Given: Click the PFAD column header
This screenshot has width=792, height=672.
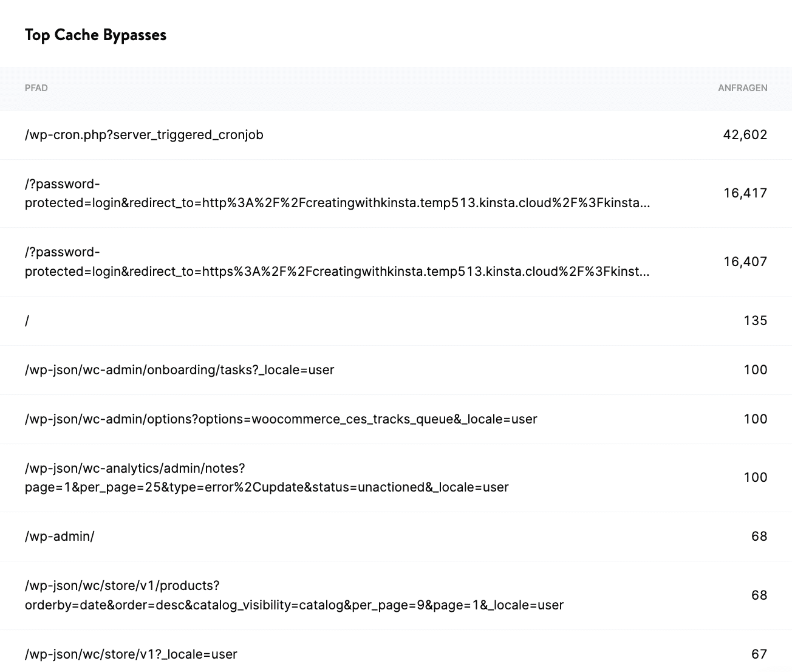Looking at the screenshot, I should [x=36, y=88].
